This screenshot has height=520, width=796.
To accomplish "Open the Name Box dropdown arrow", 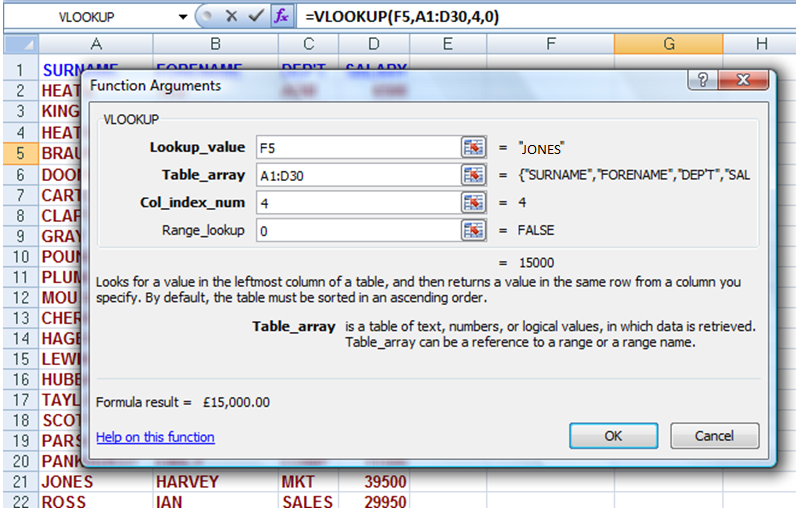I will 182,17.
